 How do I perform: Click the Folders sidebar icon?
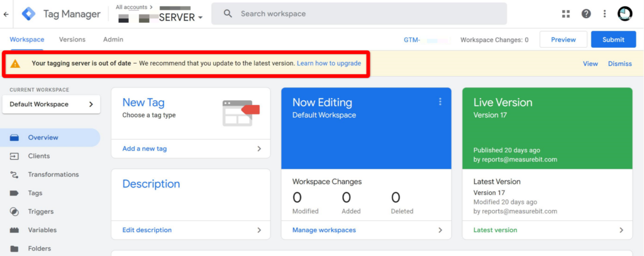(14, 248)
